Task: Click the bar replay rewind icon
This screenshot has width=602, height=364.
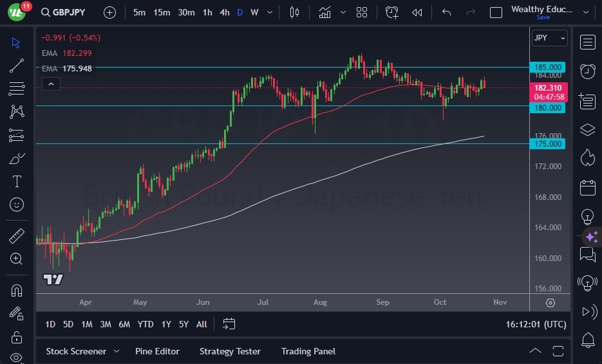Action: point(417,12)
